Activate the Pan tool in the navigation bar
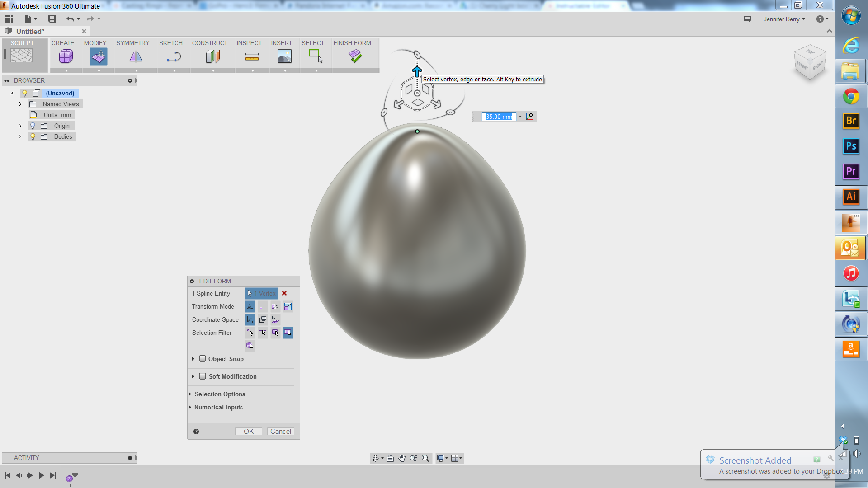Image resolution: width=868 pixels, height=488 pixels. [402, 458]
